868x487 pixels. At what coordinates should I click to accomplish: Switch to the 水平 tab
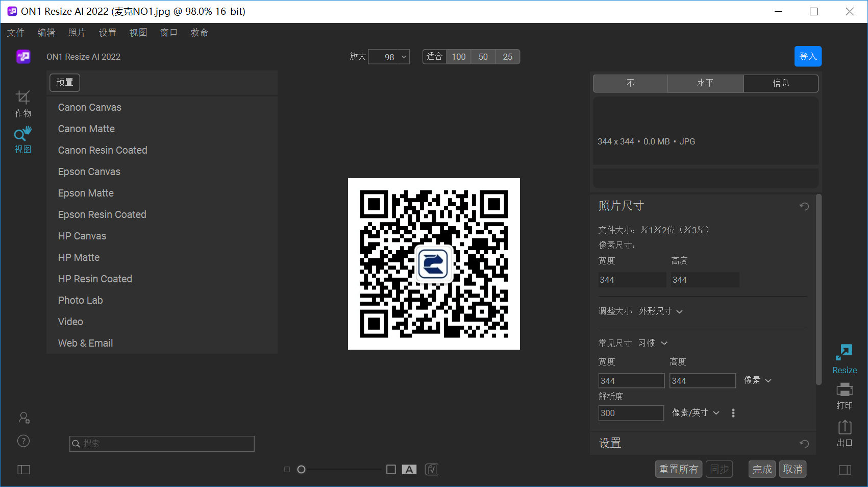706,83
